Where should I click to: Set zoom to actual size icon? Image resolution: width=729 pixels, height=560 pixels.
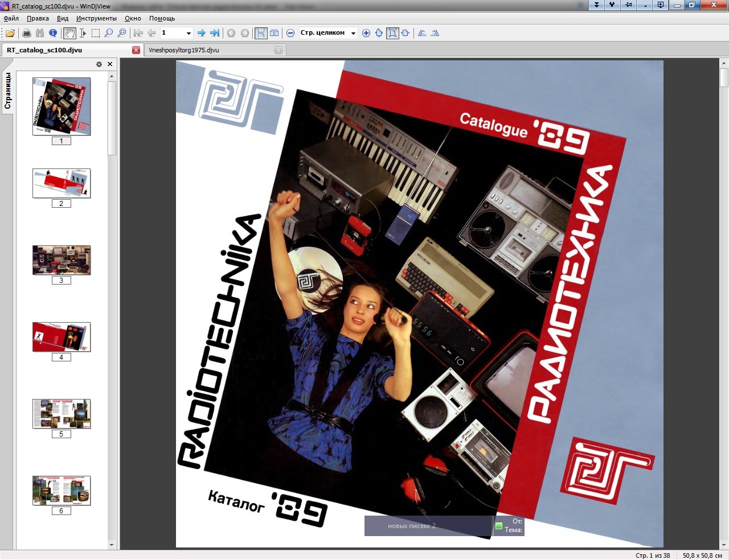(x=379, y=33)
